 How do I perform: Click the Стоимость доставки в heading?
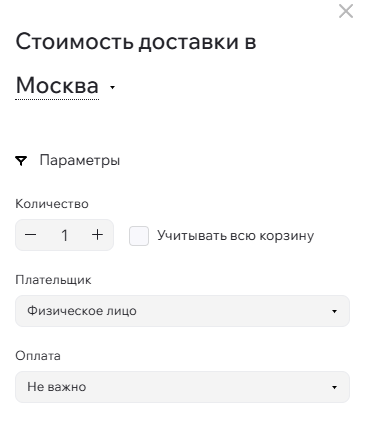pos(136,42)
